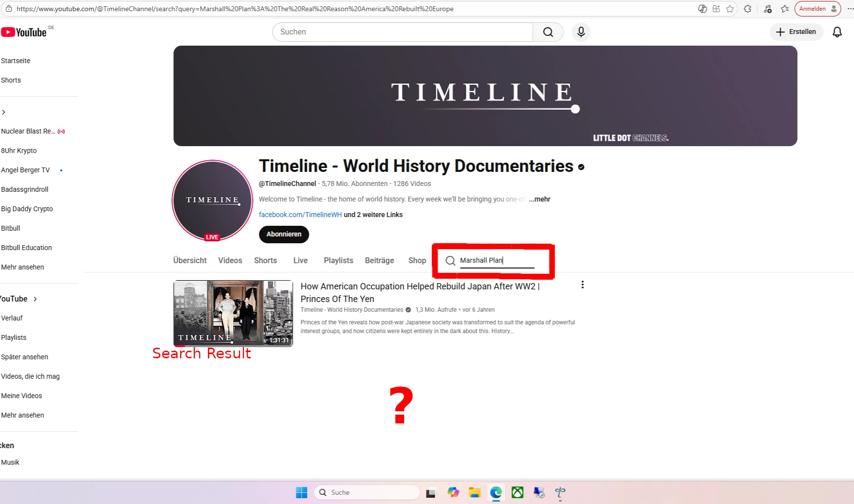Screen dimensions: 854x504
Task: Open video 'How American Occupation Helped Rebuild Japan' title
Action: point(420,293)
